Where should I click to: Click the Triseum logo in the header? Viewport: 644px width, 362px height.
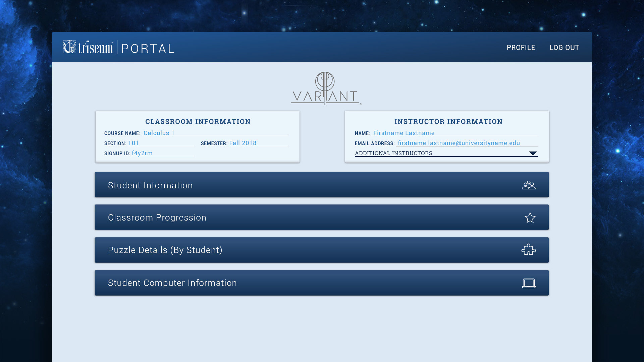coord(88,47)
